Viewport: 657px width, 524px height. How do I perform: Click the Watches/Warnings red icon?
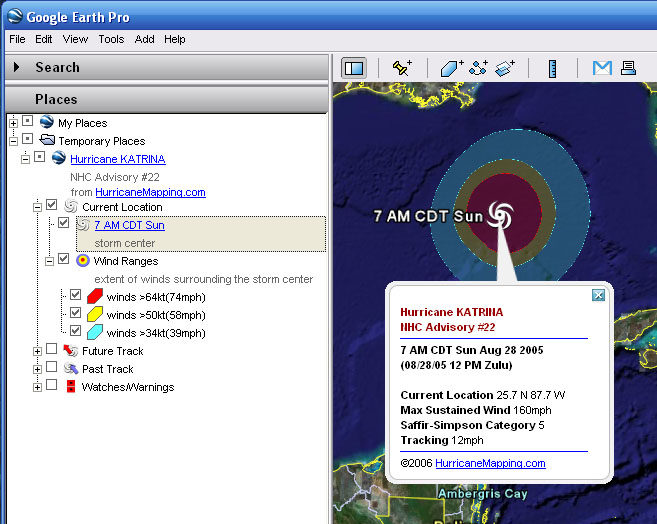coord(71,386)
